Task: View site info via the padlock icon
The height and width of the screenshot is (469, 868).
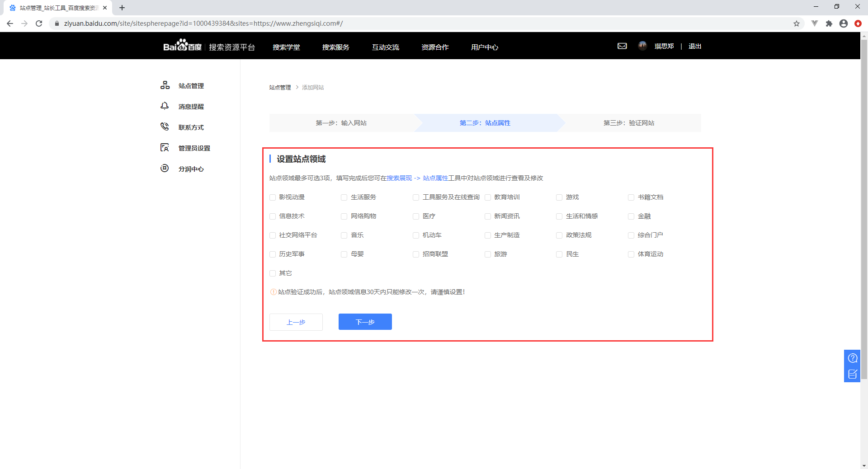Action: coord(57,23)
